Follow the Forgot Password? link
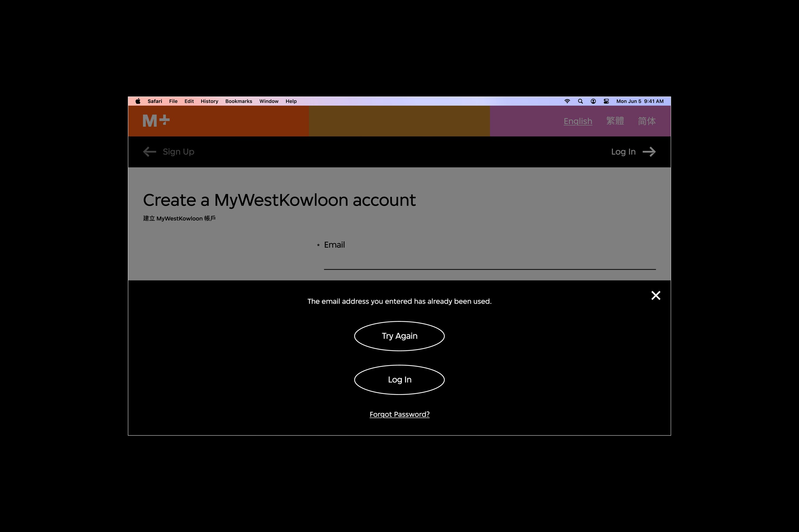Screen dimensions: 799x532 click(399, 414)
